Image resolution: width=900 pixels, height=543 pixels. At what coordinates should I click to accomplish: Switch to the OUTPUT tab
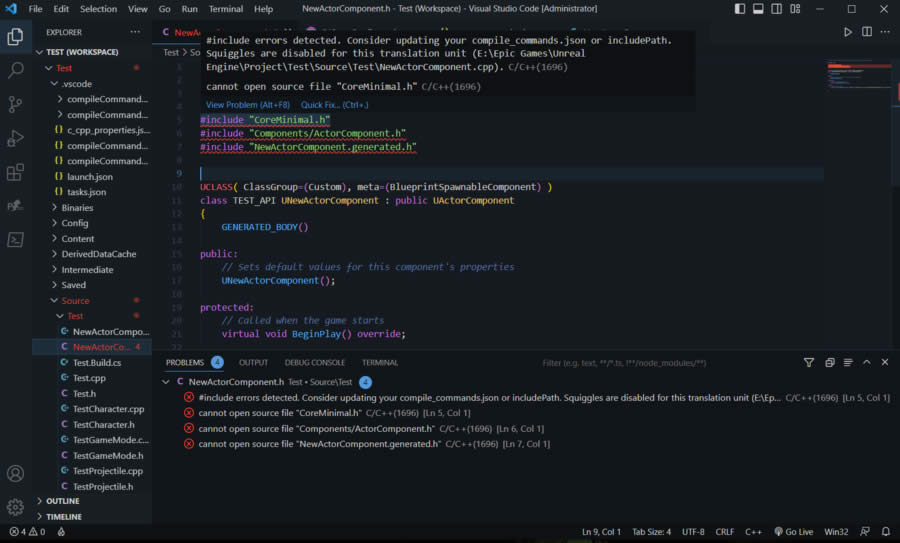253,363
